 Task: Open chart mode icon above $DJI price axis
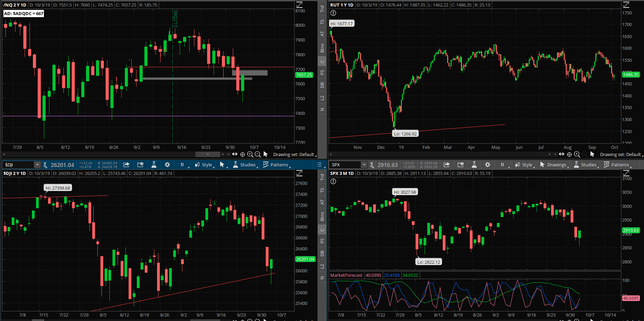point(299,173)
